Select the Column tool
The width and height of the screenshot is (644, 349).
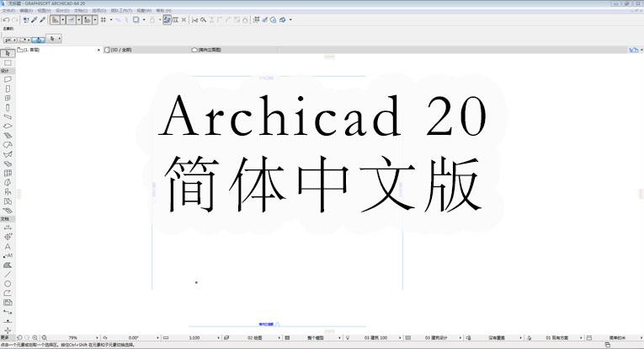(x=8, y=108)
